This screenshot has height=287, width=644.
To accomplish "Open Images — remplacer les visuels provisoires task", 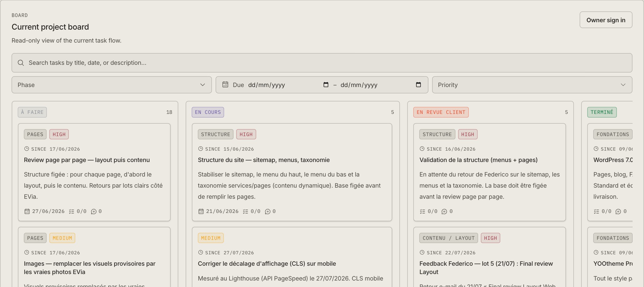I will [89, 268].
